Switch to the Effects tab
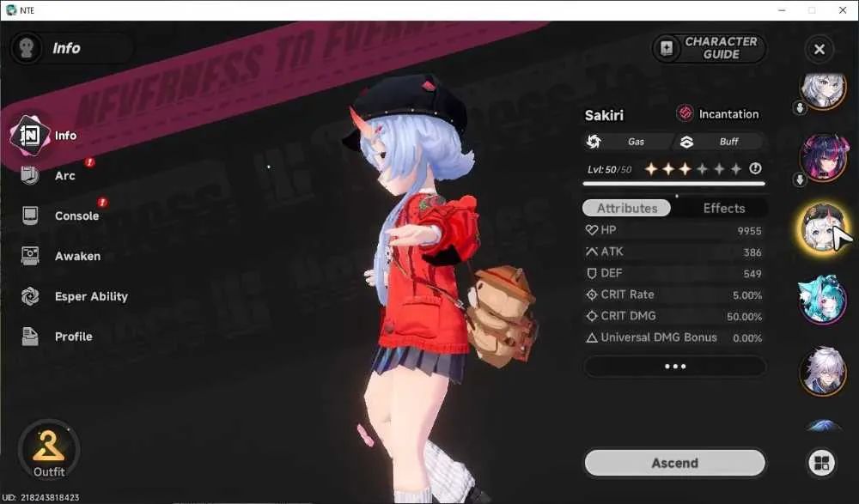 pos(723,208)
